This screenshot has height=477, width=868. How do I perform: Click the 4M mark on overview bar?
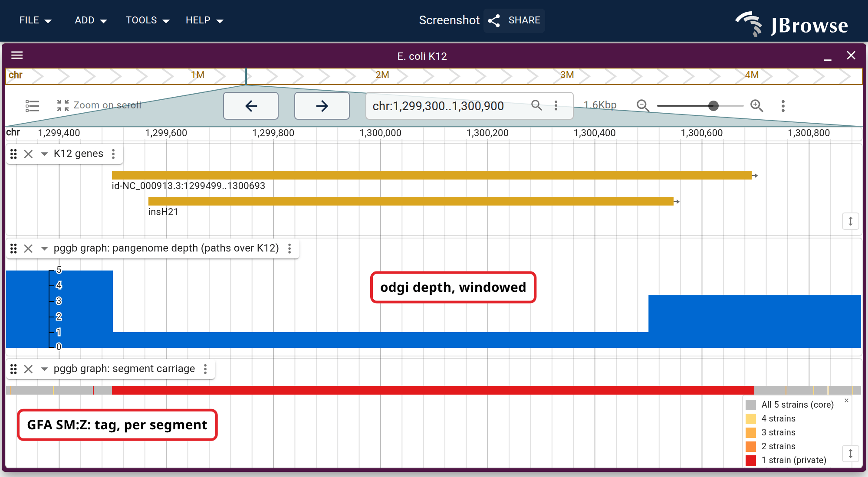[x=752, y=75]
